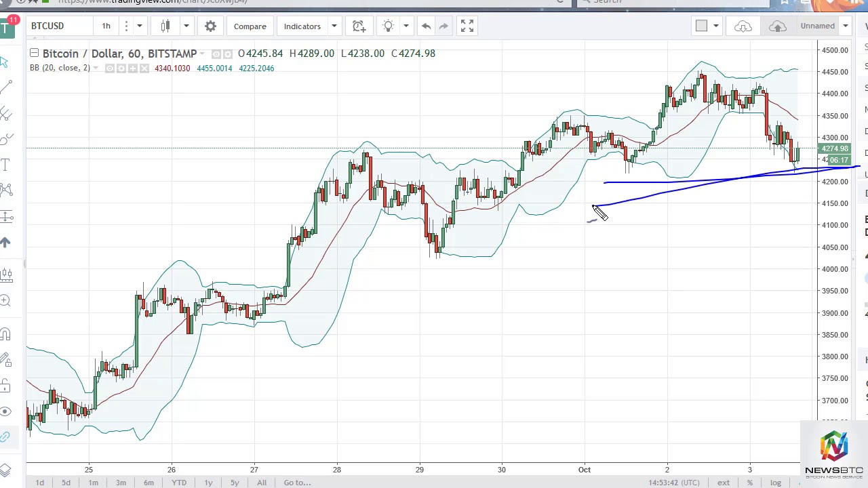Select the 1m date range
This screenshot has width=868, height=488.
click(x=93, y=483)
